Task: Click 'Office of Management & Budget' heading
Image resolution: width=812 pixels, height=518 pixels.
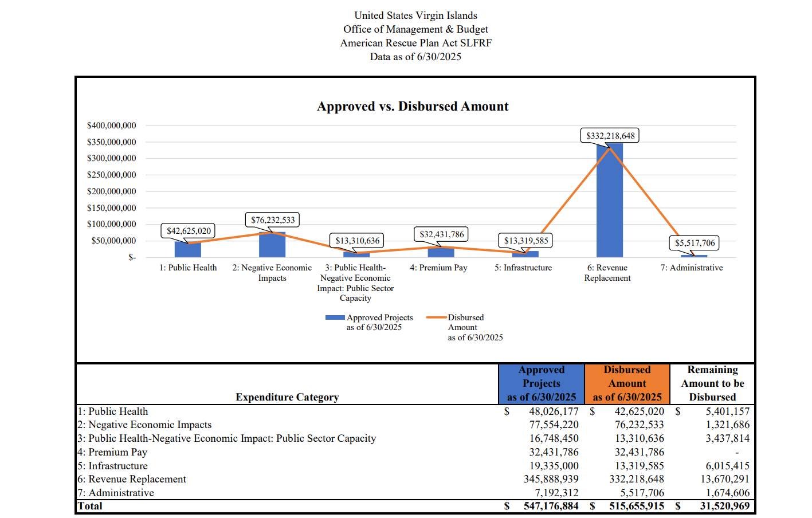Action: pos(415,29)
